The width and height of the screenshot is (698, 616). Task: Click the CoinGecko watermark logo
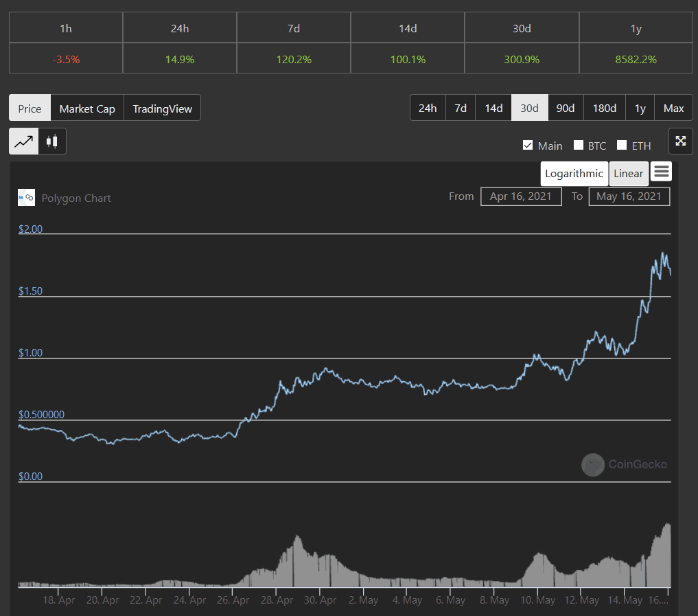pyautogui.click(x=593, y=465)
